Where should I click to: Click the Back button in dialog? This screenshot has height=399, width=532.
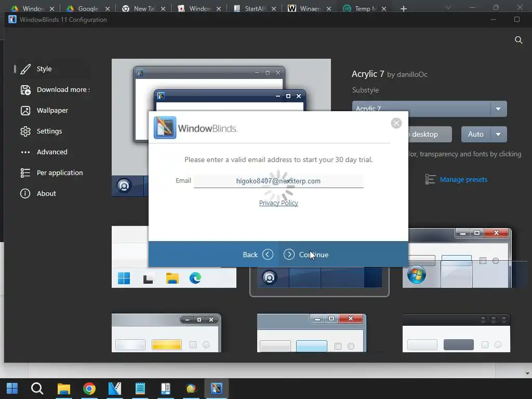click(258, 255)
